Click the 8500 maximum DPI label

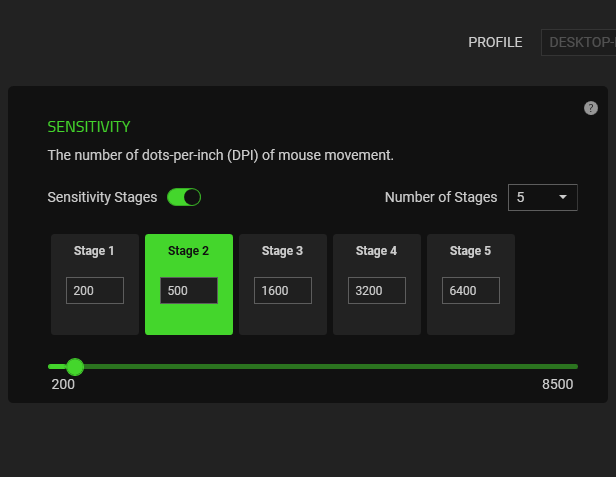coord(557,384)
